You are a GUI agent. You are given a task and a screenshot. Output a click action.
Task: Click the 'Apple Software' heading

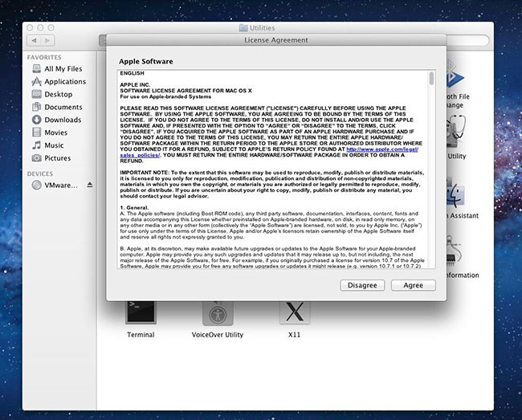click(146, 62)
